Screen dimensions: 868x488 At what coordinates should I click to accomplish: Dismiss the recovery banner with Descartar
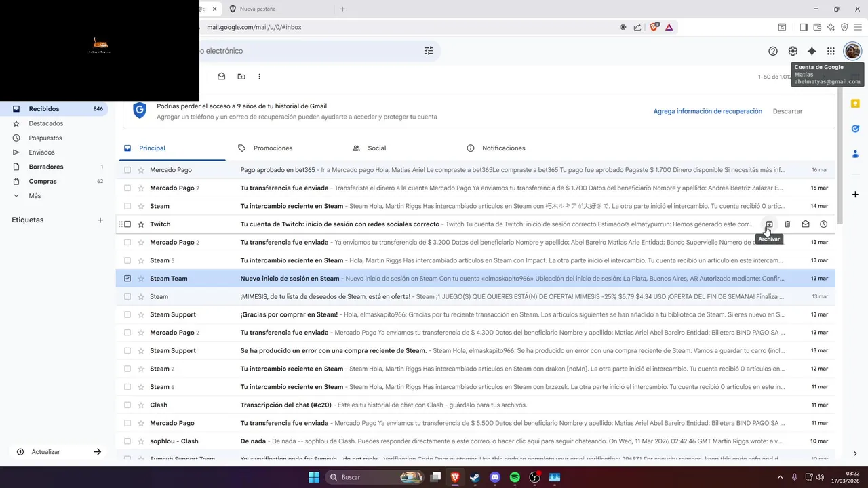point(788,111)
